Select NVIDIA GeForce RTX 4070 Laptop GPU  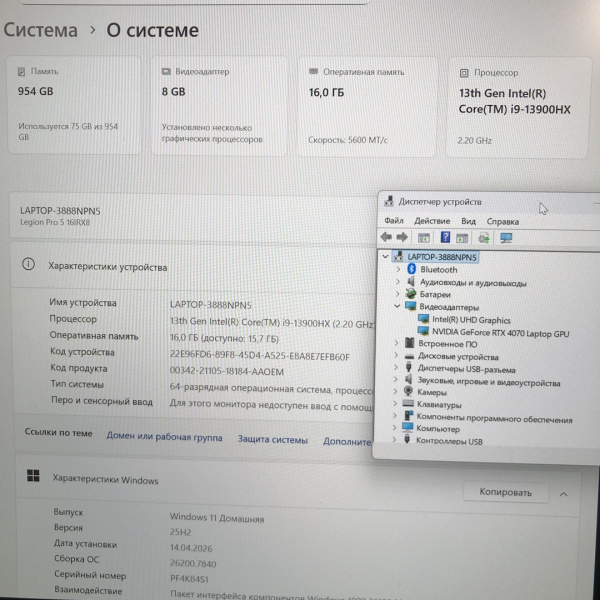pos(501,333)
